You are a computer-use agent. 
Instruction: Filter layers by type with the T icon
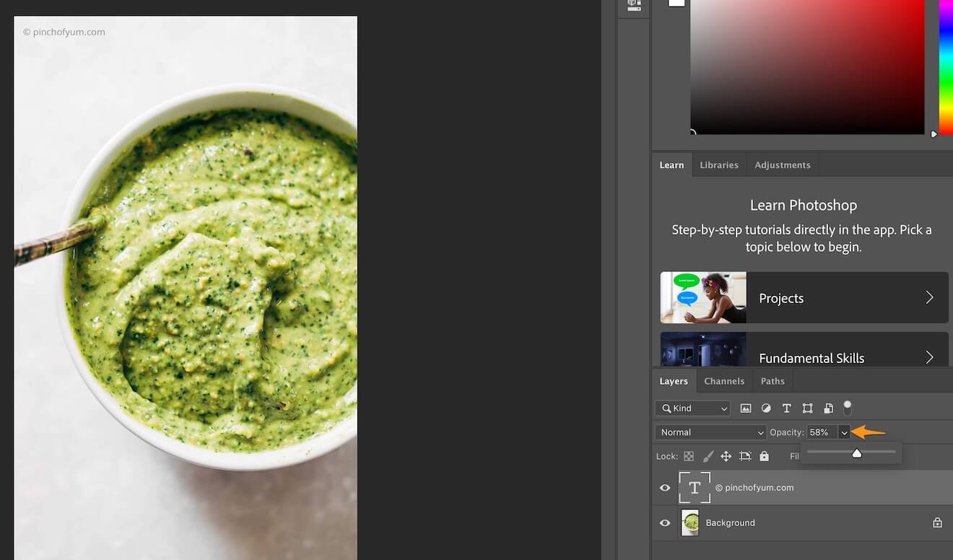coord(786,408)
